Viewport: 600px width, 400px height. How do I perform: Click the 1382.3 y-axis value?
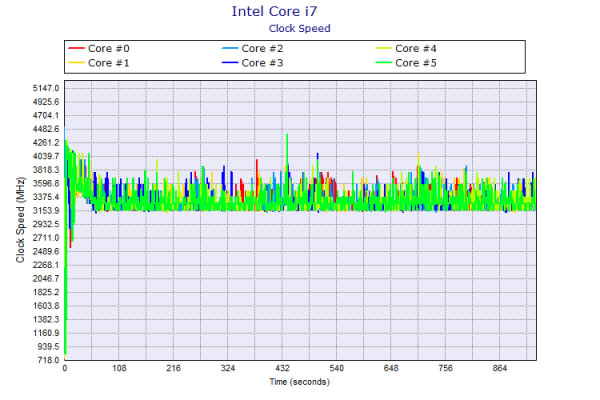(x=46, y=319)
